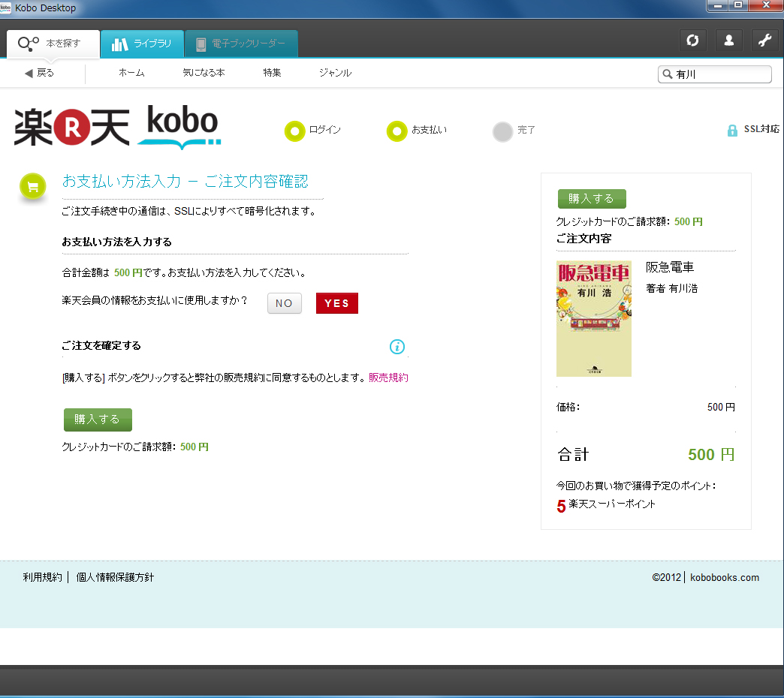Select YES for using Rakuten member info

(337, 303)
